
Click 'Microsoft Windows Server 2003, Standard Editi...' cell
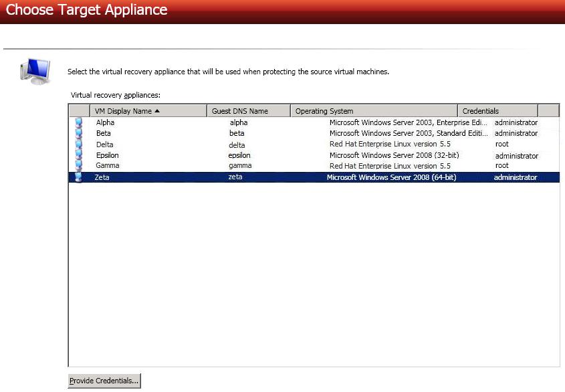(x=409, y=133)
